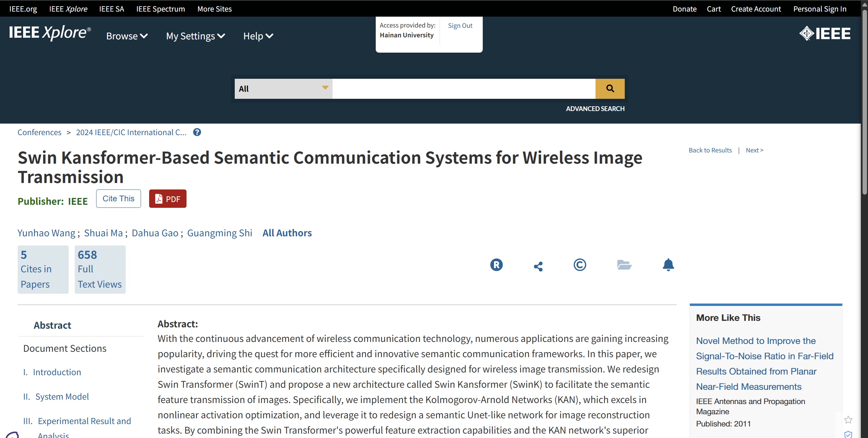868x438 pixels.
Task: Jump to I. Introduction section
Action: (x=57, y=372)
